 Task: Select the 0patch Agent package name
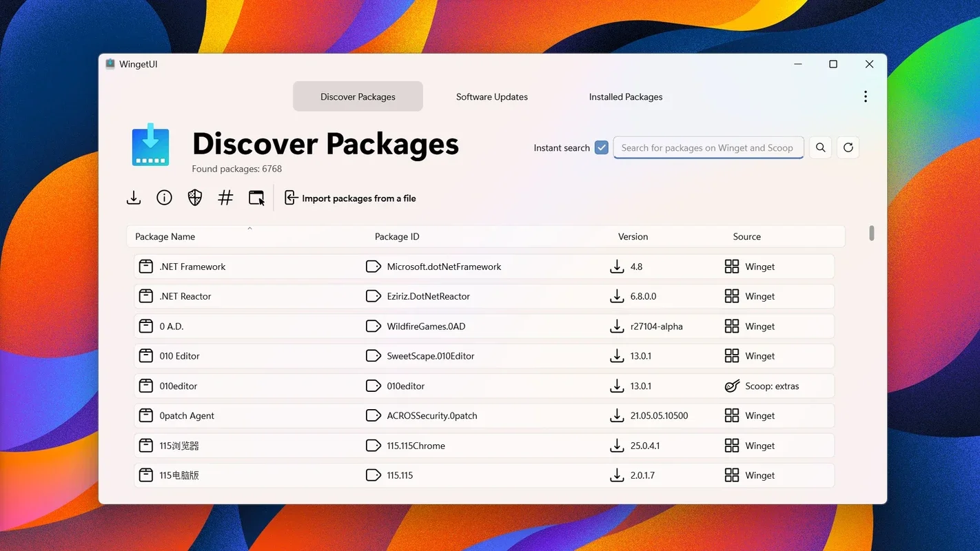(187, 416)
